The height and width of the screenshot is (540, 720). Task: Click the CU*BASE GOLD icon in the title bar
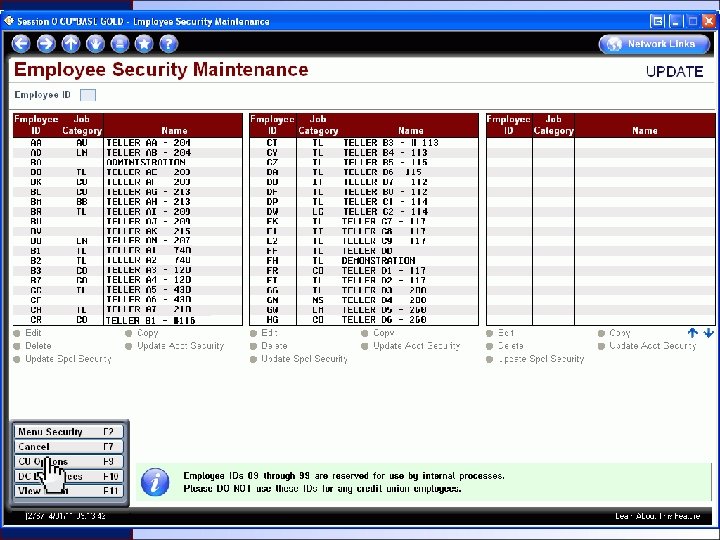click(9, 21)
